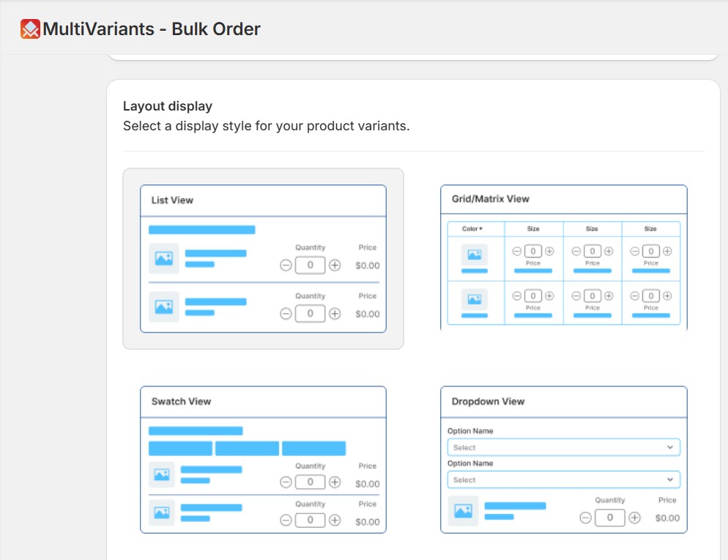728x560 pixels.
Task: Click the plus stepper icon in List View first row
Action: coord(335,265)
